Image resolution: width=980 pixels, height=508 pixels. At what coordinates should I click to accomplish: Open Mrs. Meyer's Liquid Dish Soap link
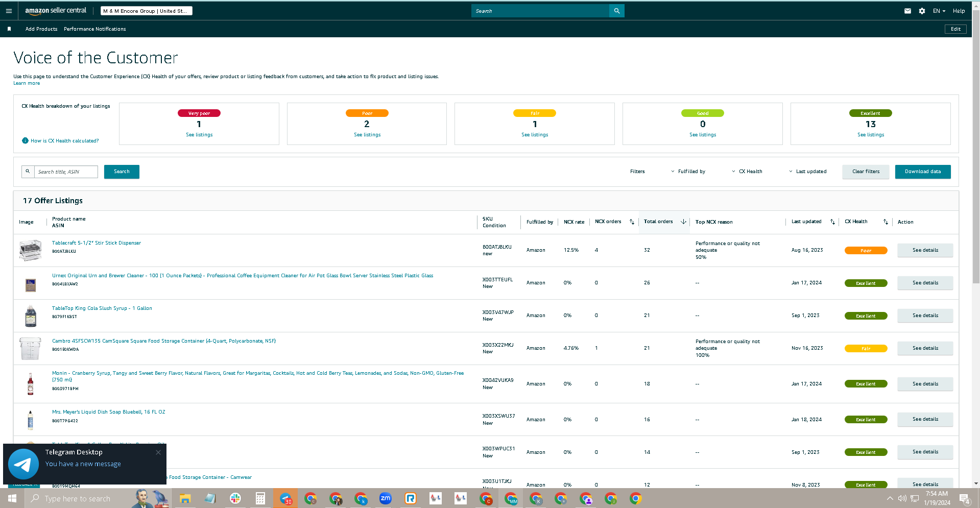click(x=109, y=412)
